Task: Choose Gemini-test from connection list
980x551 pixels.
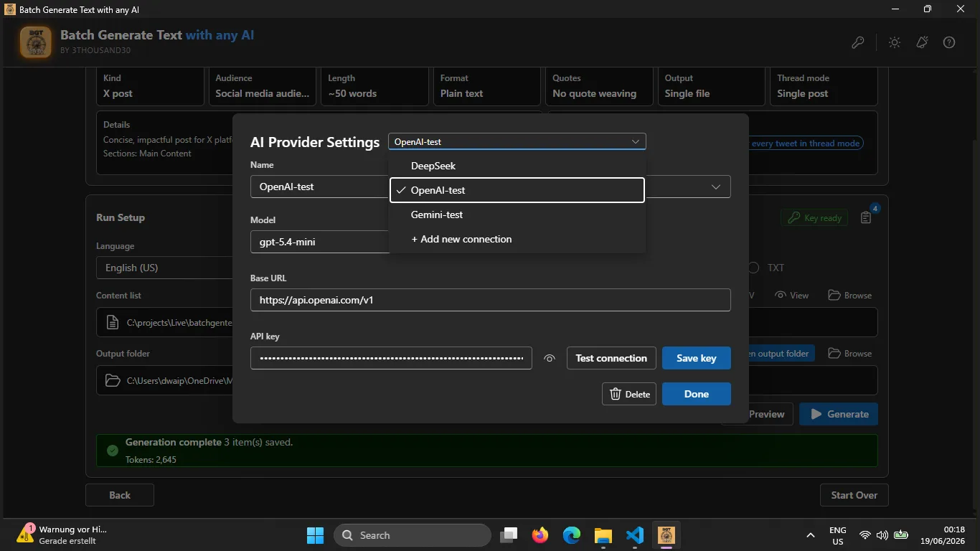Action: [x=517, y=215]
